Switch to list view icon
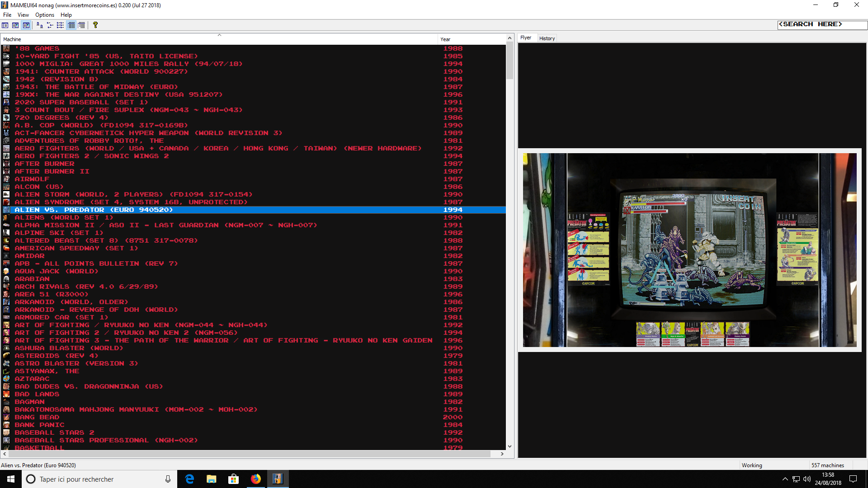The image size is (868, 488). (60, 25)
